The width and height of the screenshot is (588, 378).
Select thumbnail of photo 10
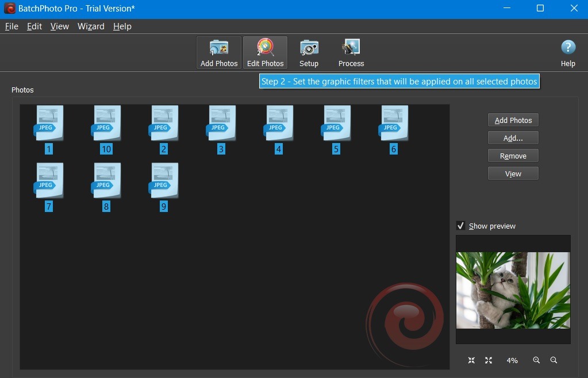106,124
